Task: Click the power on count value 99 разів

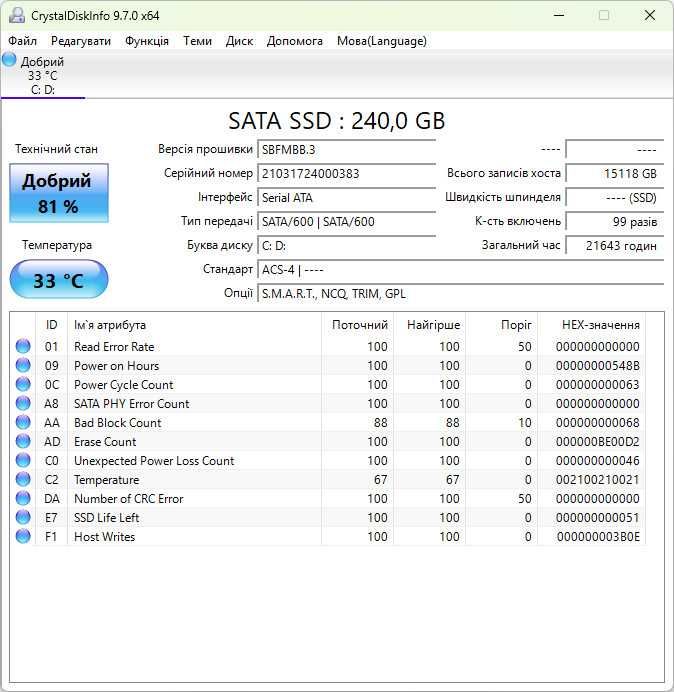Action: [x=614, y=221]
